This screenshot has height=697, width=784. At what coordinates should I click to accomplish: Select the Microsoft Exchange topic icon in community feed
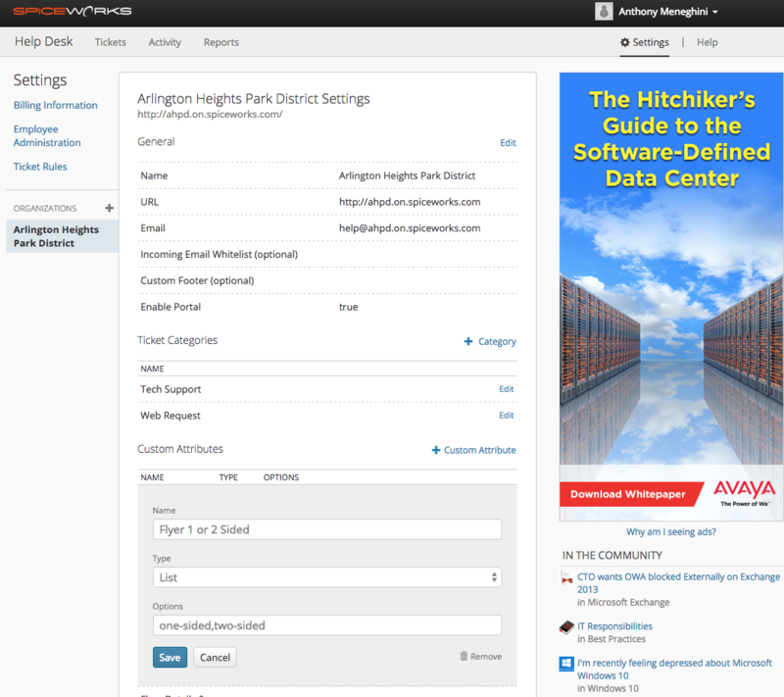[564, 580]
